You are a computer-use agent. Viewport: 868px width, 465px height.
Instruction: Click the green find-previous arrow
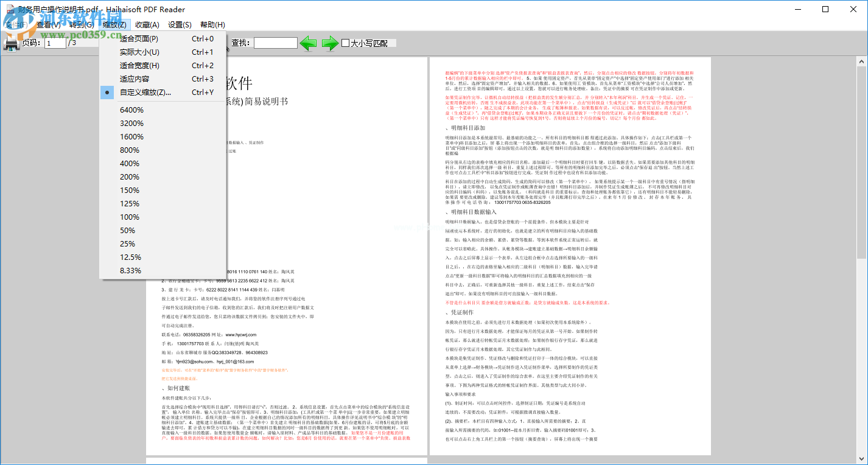(309, 43)
